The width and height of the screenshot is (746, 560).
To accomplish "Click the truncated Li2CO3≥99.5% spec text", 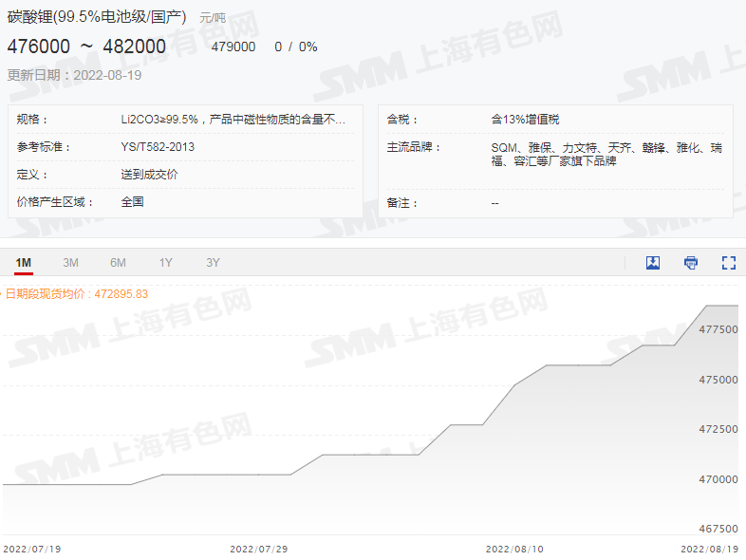I will click(233, 119).
